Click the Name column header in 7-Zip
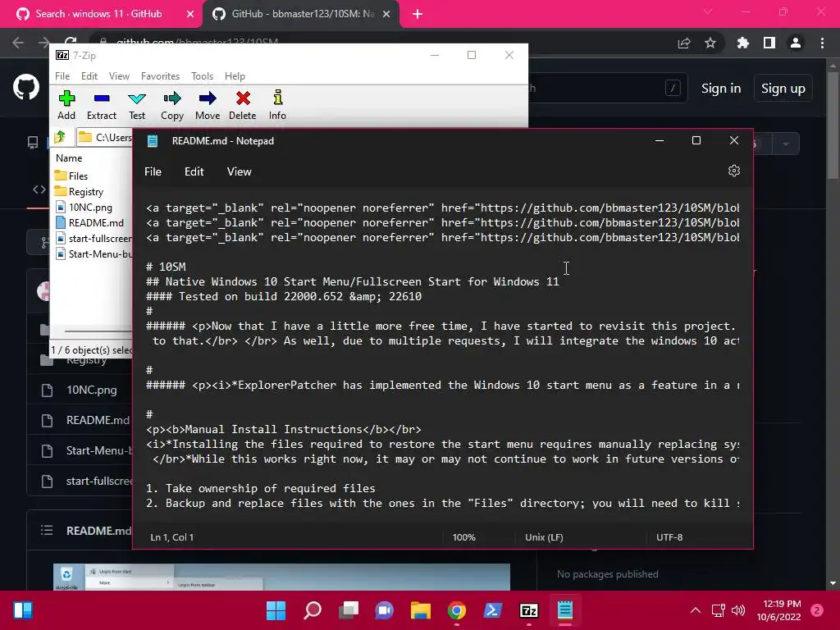Viewport: 840px width, 630px height. coord(69,158)
